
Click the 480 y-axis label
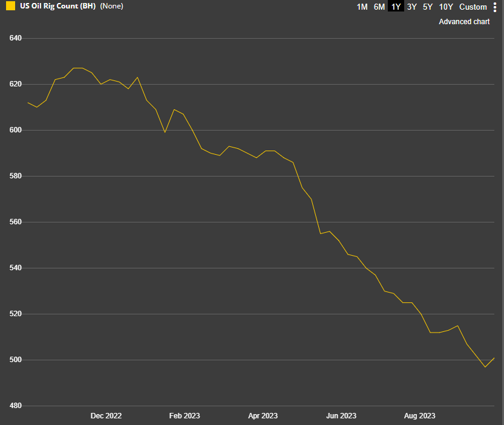[x=16, y=406]
